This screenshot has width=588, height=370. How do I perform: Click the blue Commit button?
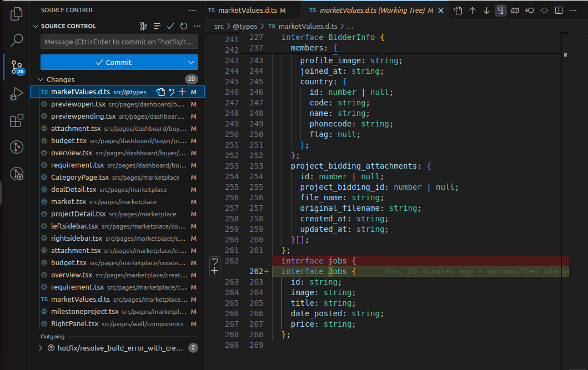[113, 62]
